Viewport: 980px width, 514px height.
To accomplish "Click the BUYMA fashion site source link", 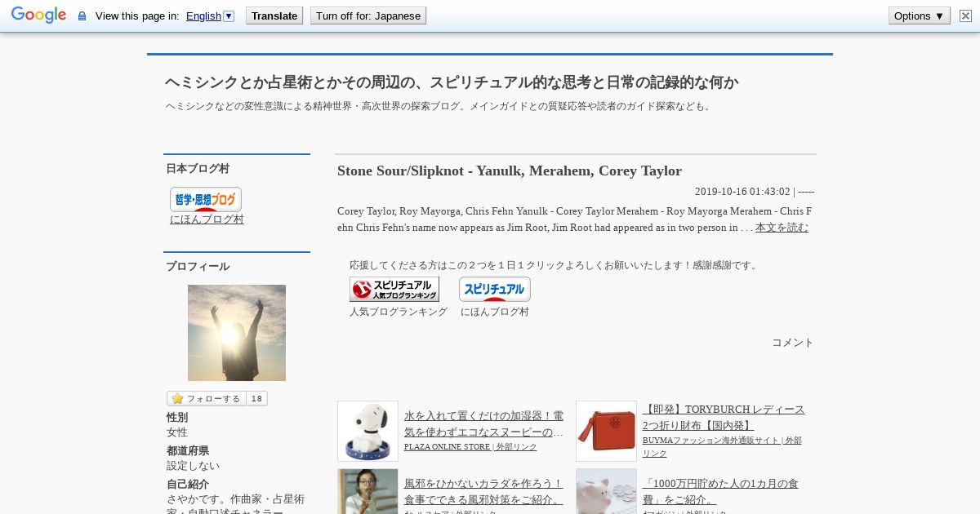I will pyautogui.click(x=722, y=446).
